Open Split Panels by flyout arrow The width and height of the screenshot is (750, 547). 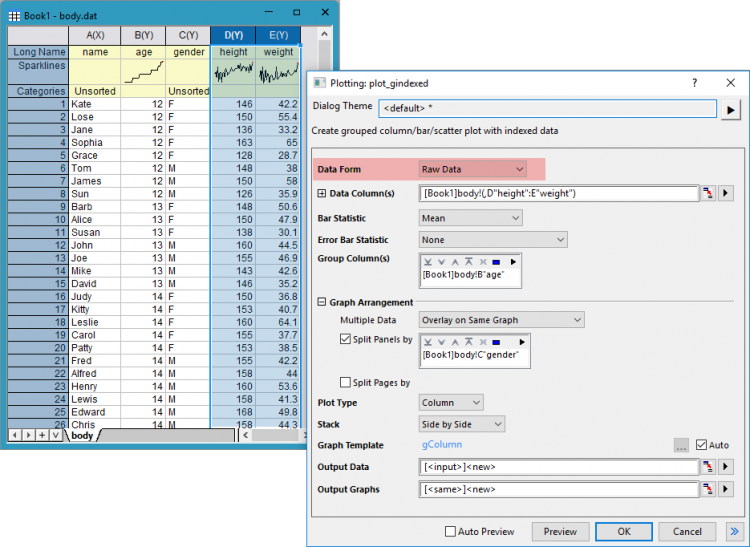(x=522, y=342)
